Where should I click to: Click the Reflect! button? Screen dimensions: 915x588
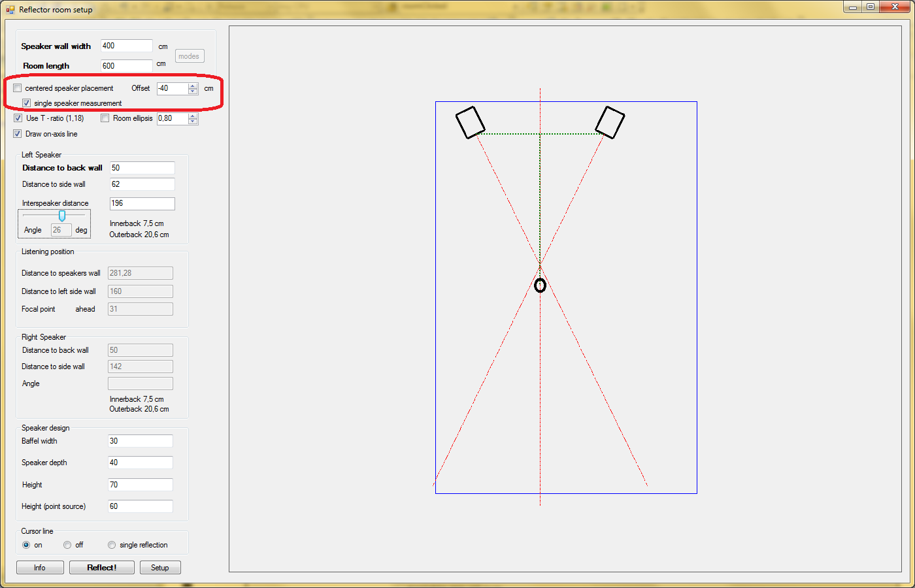tap(102, 568)
